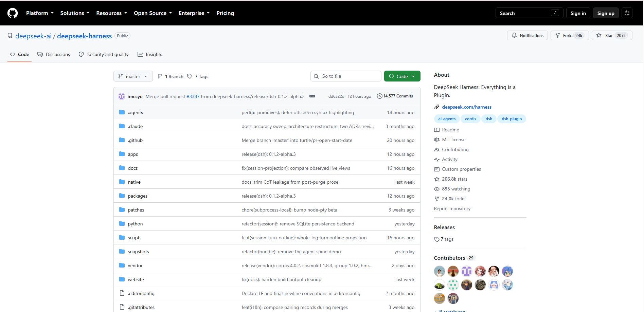Click the vendor folder icon

[122, 265]
